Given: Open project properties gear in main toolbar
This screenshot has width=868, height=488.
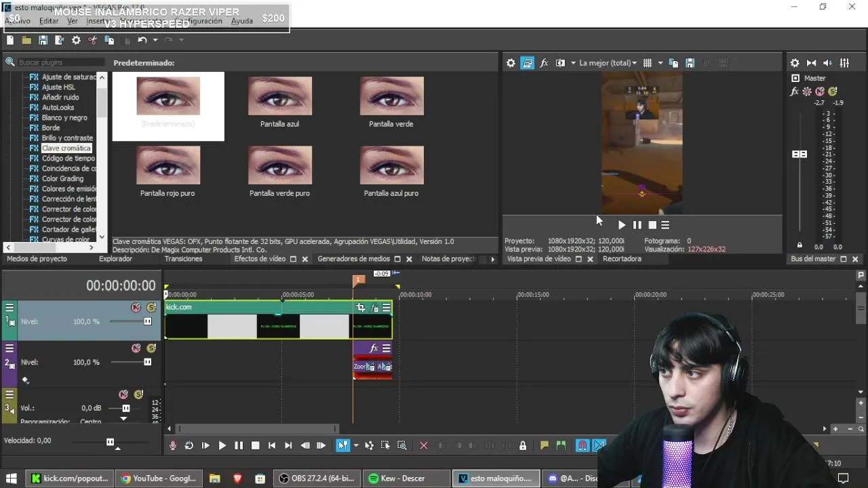Looking at the screenshot, I should (76, 41).
